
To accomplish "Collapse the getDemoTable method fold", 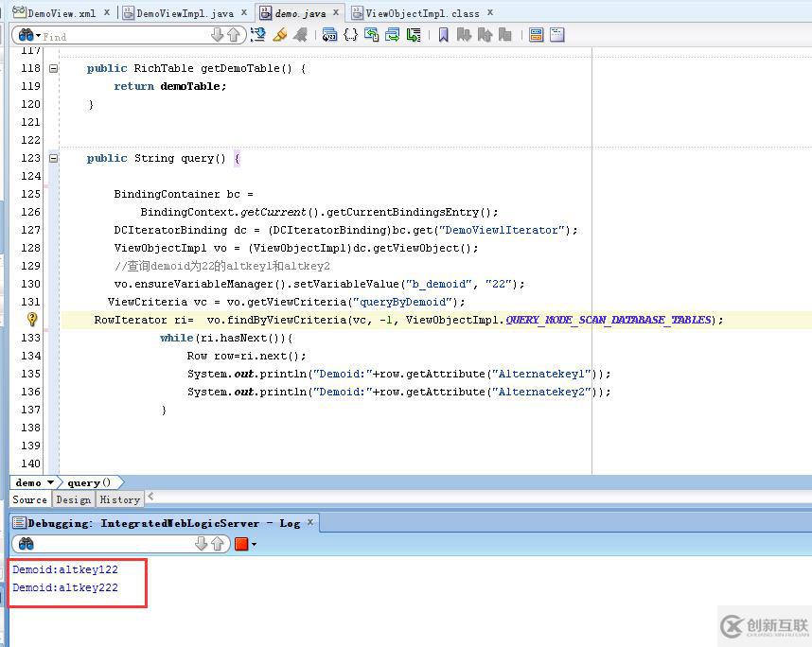I will point(53,68).
